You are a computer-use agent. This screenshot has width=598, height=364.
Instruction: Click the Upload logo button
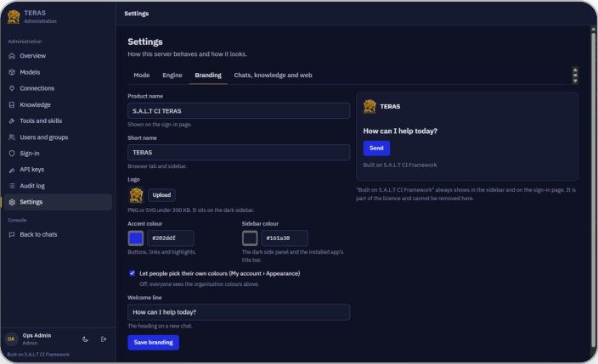pos(161,195)
